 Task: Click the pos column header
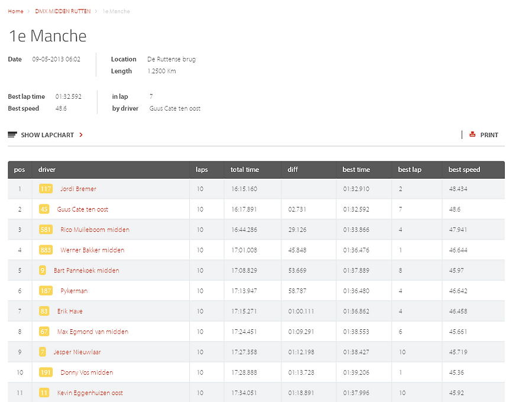[20, 170]
